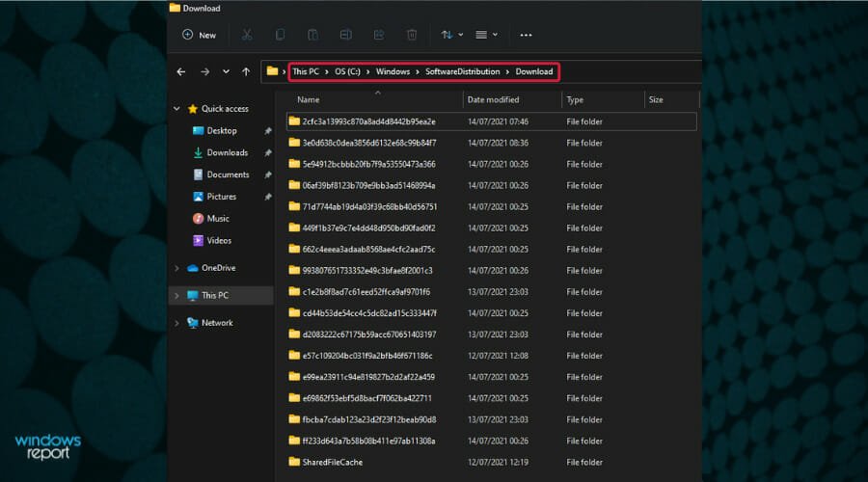
Task: Select folder e69862f53ebf5d8bacf7f062ba422711
Action: pos(366,398)
